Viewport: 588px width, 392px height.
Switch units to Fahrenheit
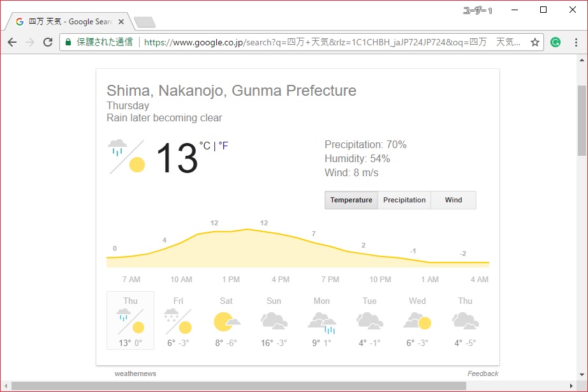click(x=223, y=146)
